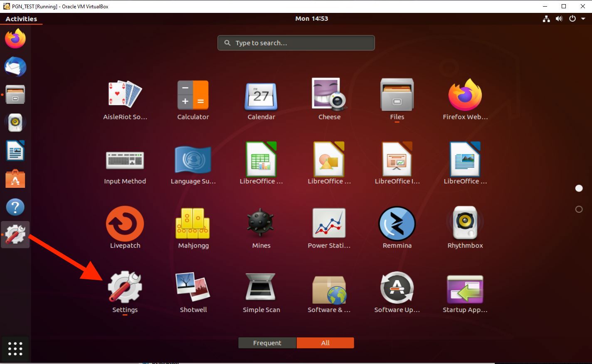
Task: Click the Activities button
Action: click(x=21, y=19)
